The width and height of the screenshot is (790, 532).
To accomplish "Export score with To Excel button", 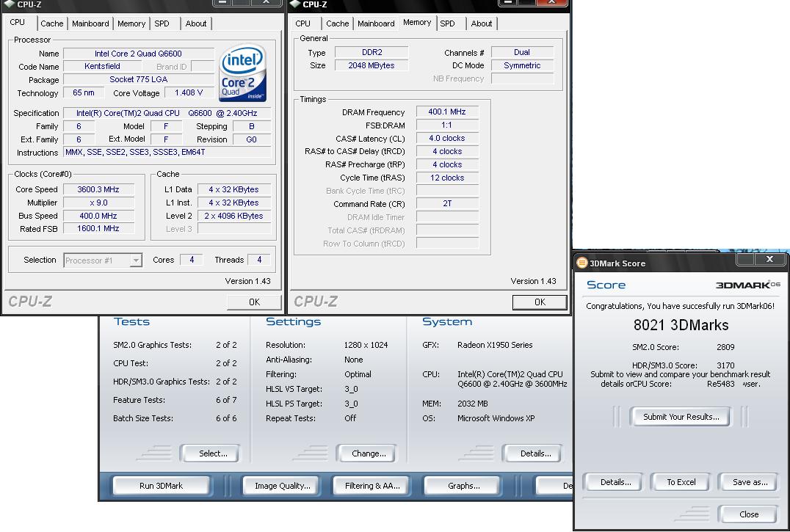I will [x=681, y=482].
